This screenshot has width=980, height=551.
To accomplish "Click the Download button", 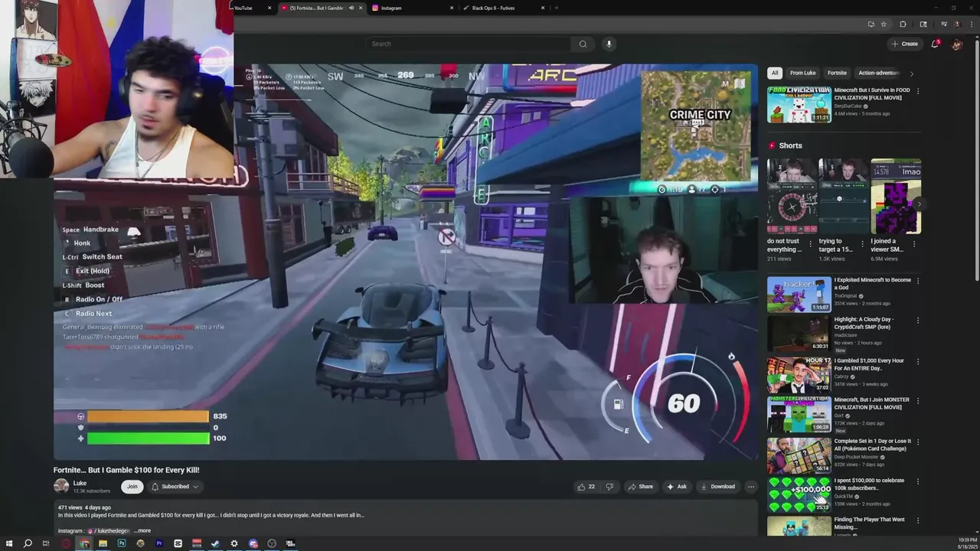I will (717, 487).
